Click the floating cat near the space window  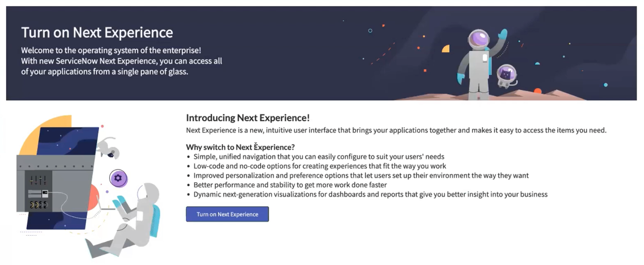[109, 148]
